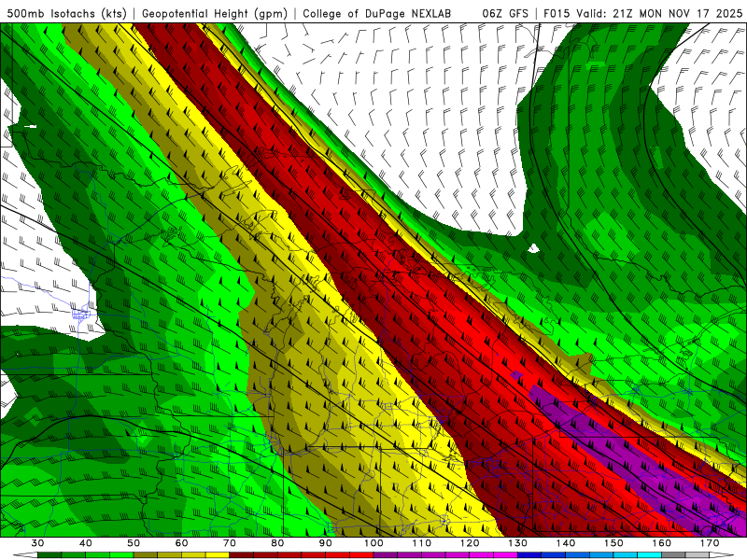Select the bright green swatch ending at 50 kts
The width and height of the screenshot is (747, 560).
click(121, 555)
